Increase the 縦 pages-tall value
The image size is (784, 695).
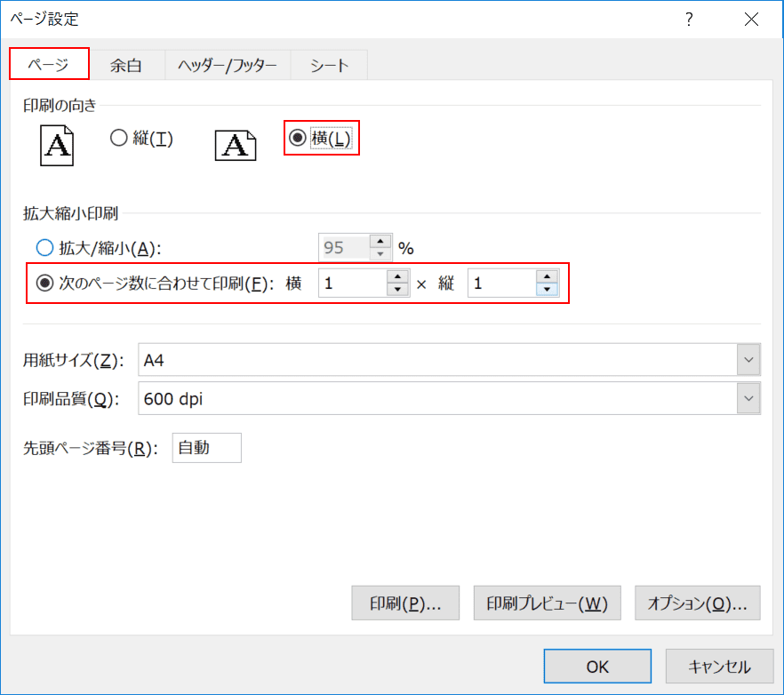pyautogui.click(x=547, y=276)
